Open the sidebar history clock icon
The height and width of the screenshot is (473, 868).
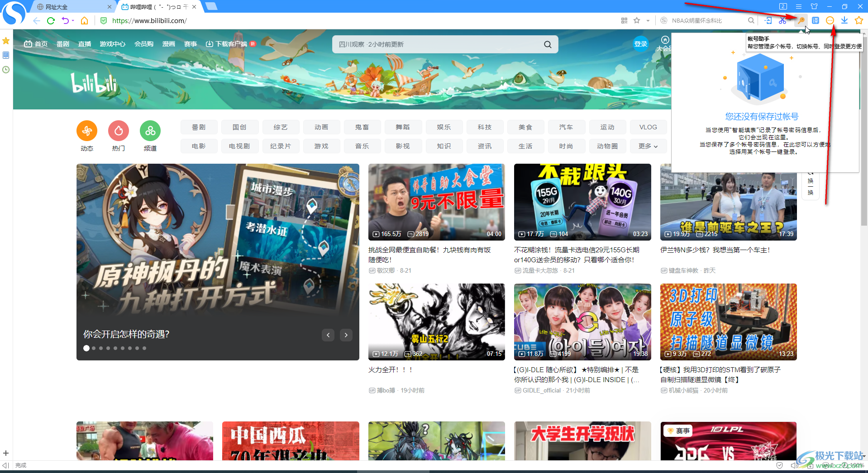pos(6,70)
